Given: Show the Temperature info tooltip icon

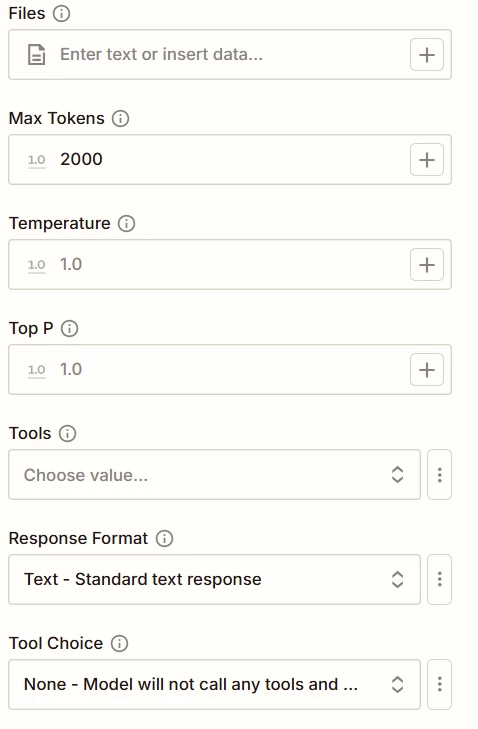Looking at the screenshot, I should point(126,224).
